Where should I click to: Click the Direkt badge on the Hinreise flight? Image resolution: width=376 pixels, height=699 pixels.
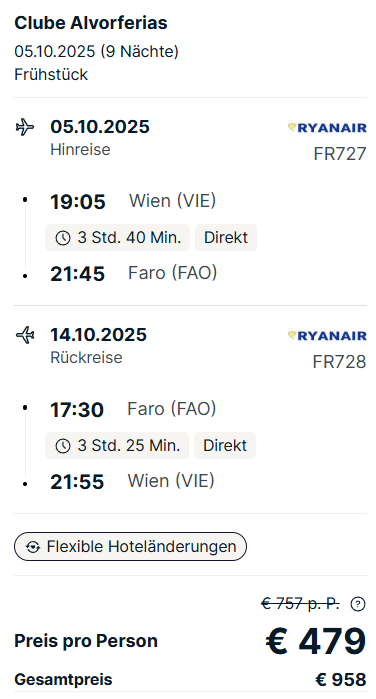coord(226,238)
